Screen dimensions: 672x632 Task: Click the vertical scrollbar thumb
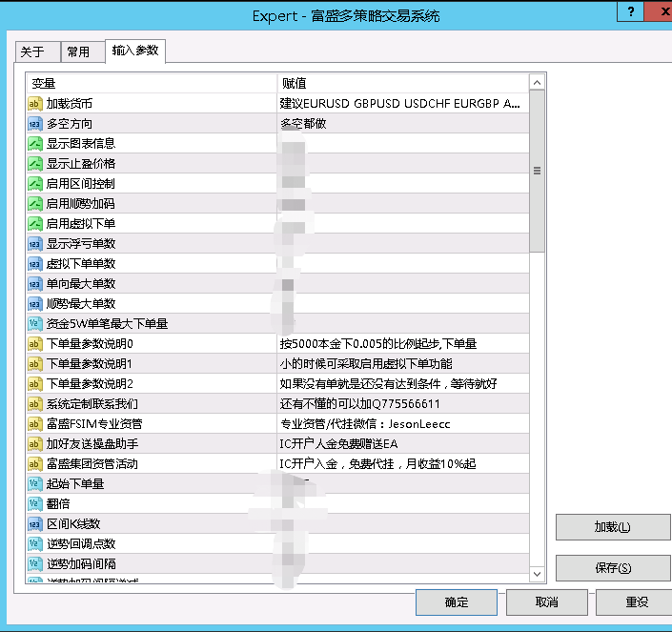[x=537, y=171]
